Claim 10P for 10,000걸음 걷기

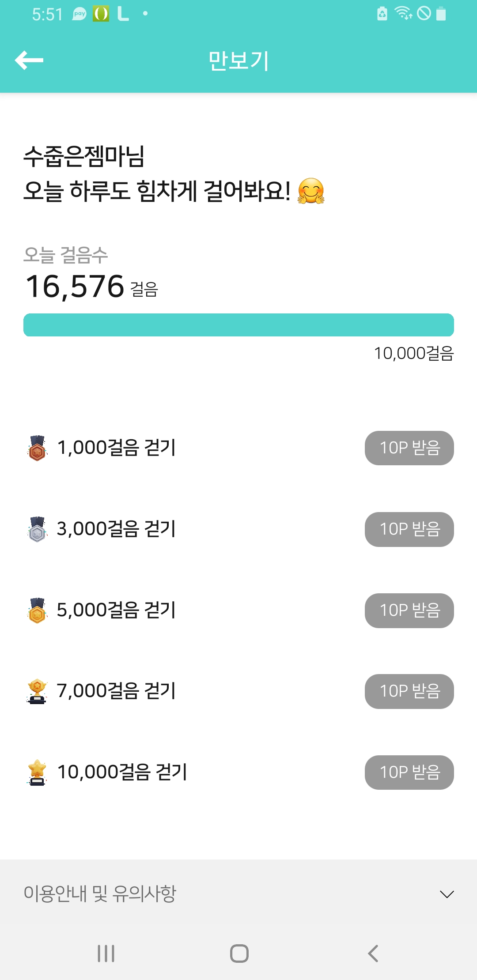(x=409, y=773)
